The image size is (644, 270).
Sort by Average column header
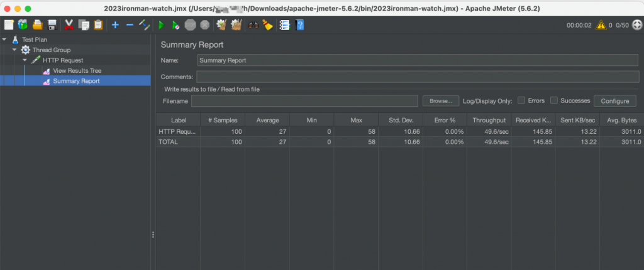click(x=267, y=120)
